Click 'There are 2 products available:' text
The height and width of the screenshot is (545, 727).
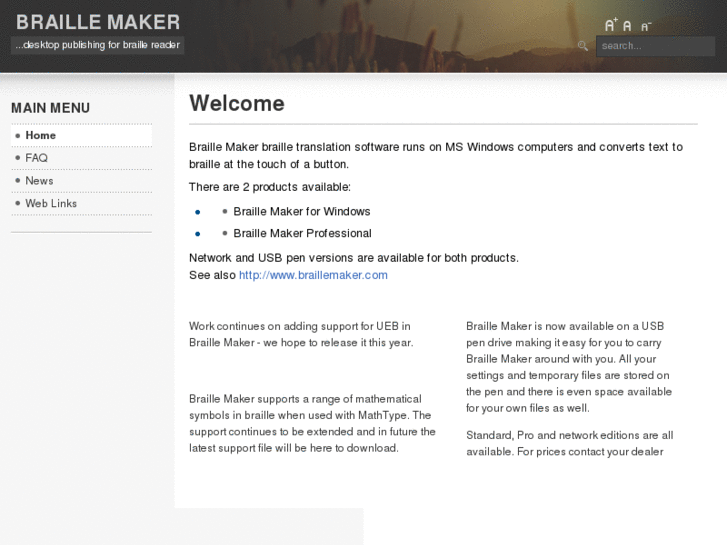pyautogui.click(x=270, y=187)
